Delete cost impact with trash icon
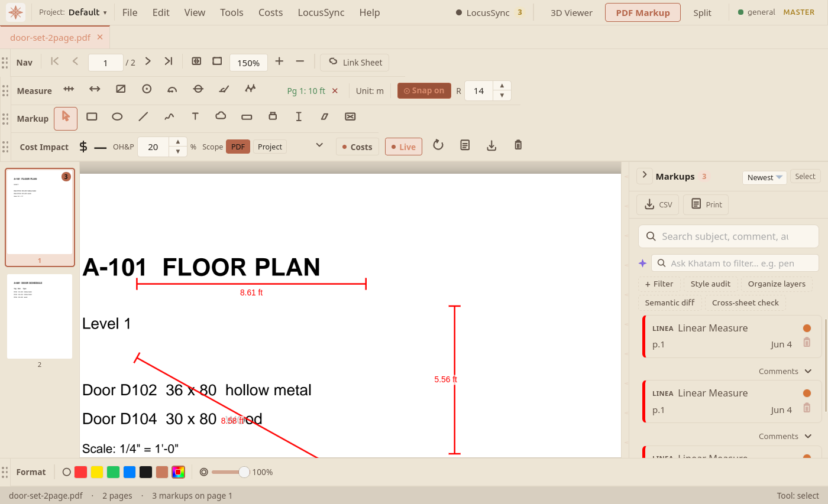 [x=518, y=145]
